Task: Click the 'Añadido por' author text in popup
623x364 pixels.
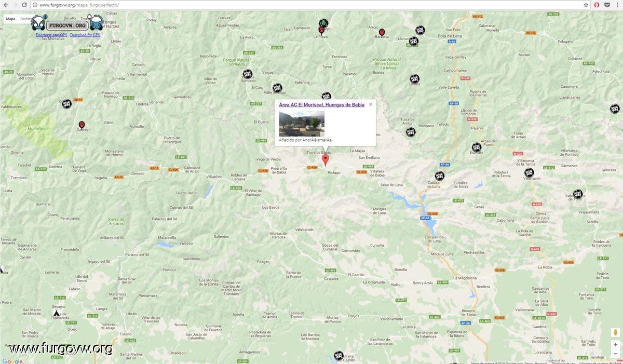Action: click(x=305, y=140)
